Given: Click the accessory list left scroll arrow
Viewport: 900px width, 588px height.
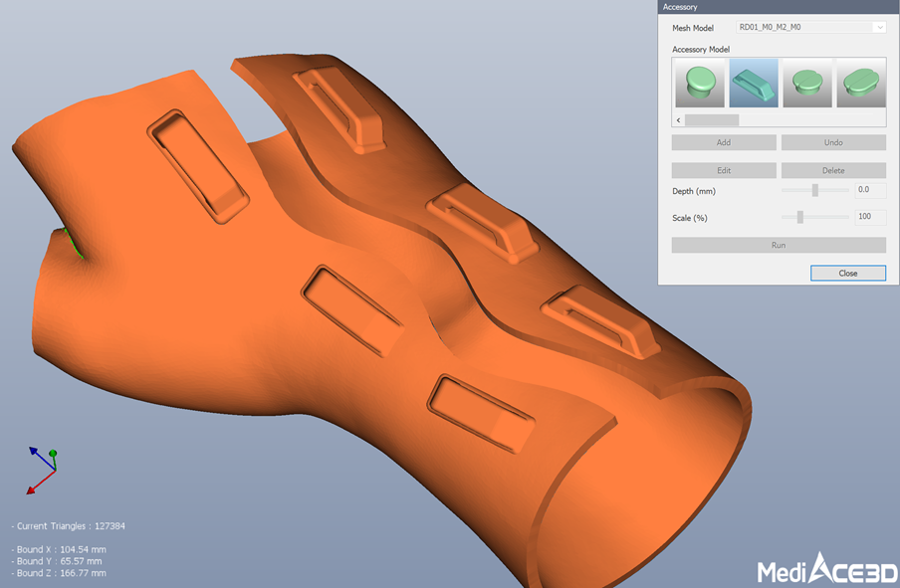Looking at the screenshot, I should coord(678,120).
